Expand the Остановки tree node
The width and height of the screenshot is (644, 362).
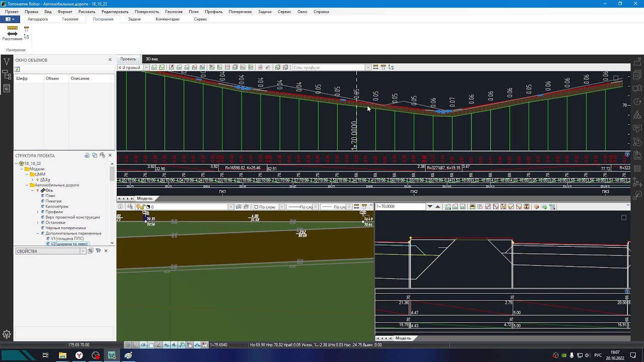pyautogui.click(x=37, y=223)
